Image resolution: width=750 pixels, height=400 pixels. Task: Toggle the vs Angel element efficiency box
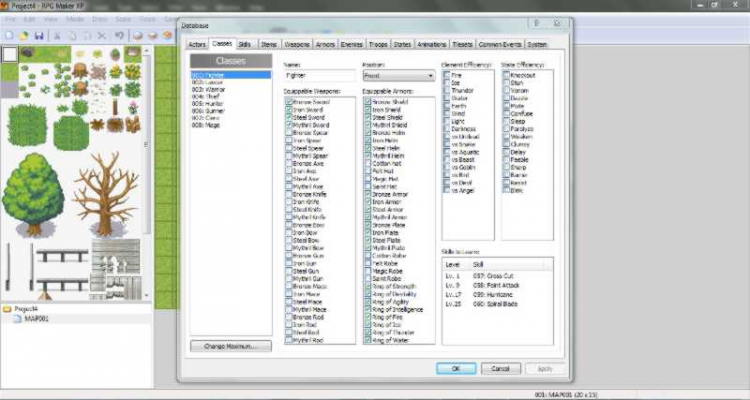click(446, 190)
